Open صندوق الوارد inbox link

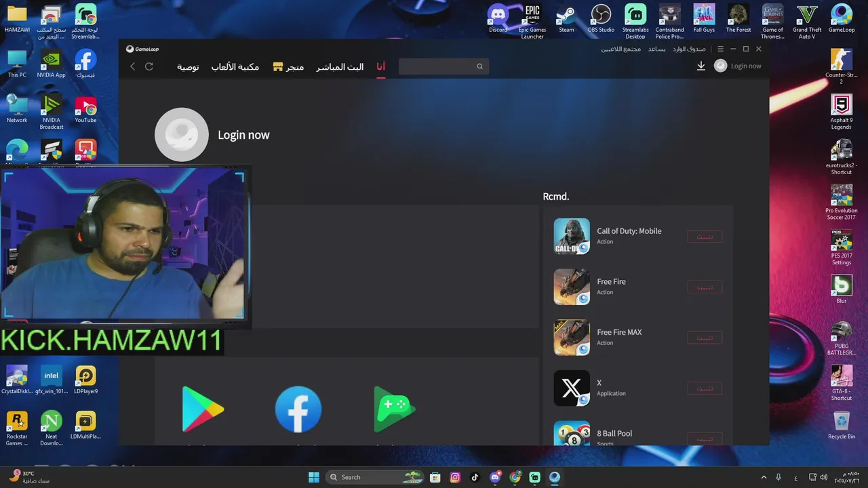[689, 49]
